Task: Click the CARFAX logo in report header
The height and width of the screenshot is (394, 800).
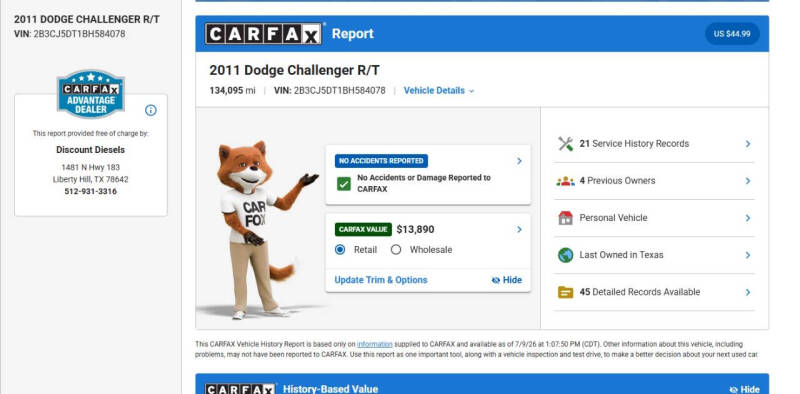Action: [x=263, y=34]
